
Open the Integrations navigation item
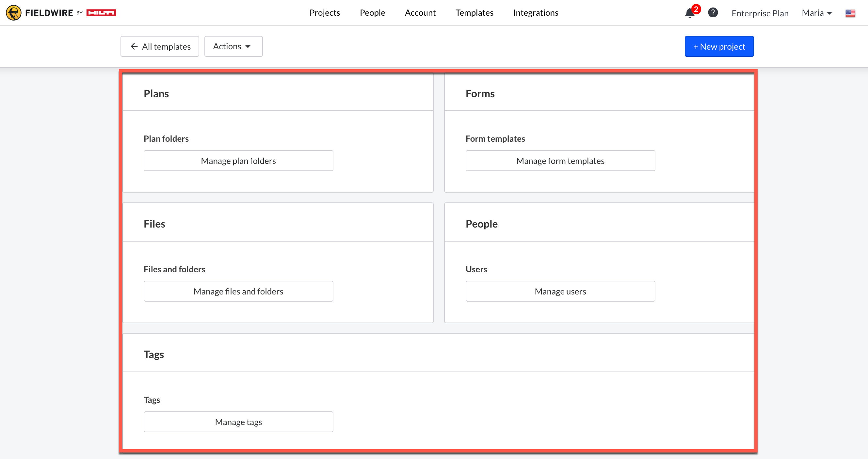536,13
